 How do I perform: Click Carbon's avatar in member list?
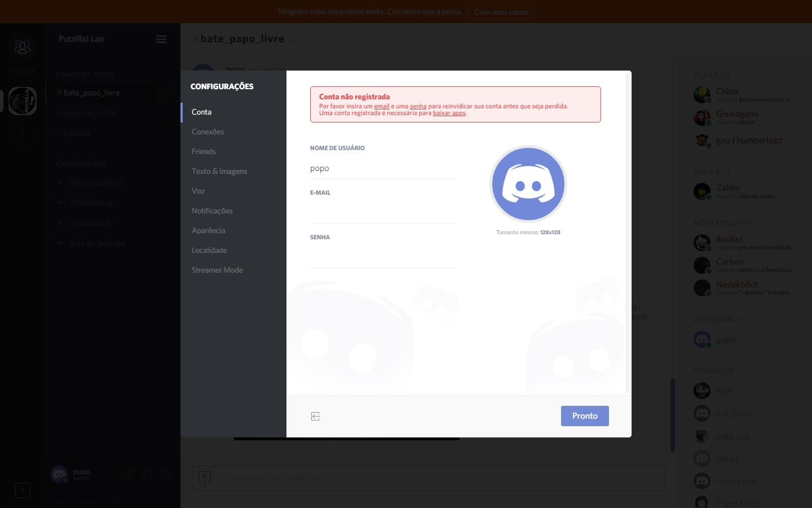[702, 265]
